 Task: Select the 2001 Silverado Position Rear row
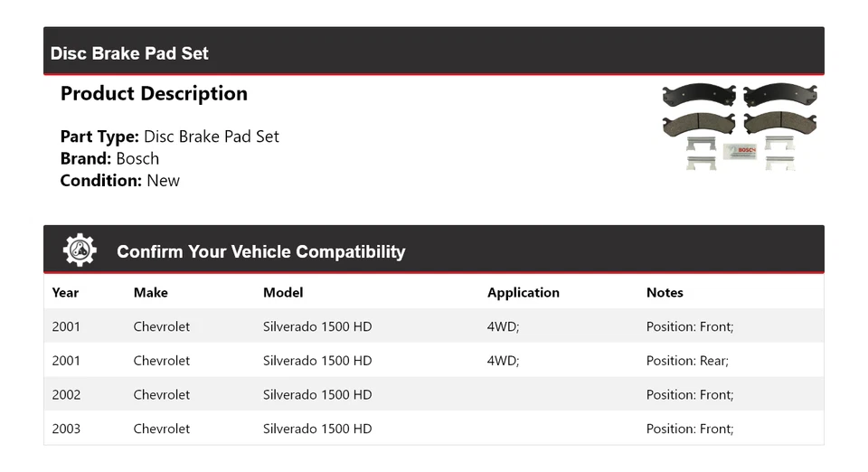(434, 360)
